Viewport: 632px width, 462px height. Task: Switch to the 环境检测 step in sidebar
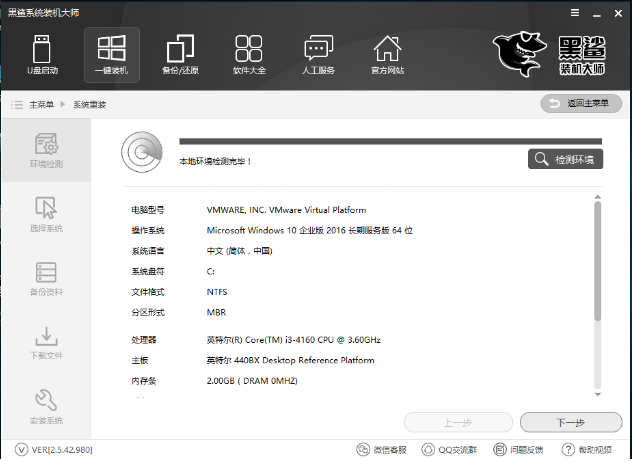46,150
